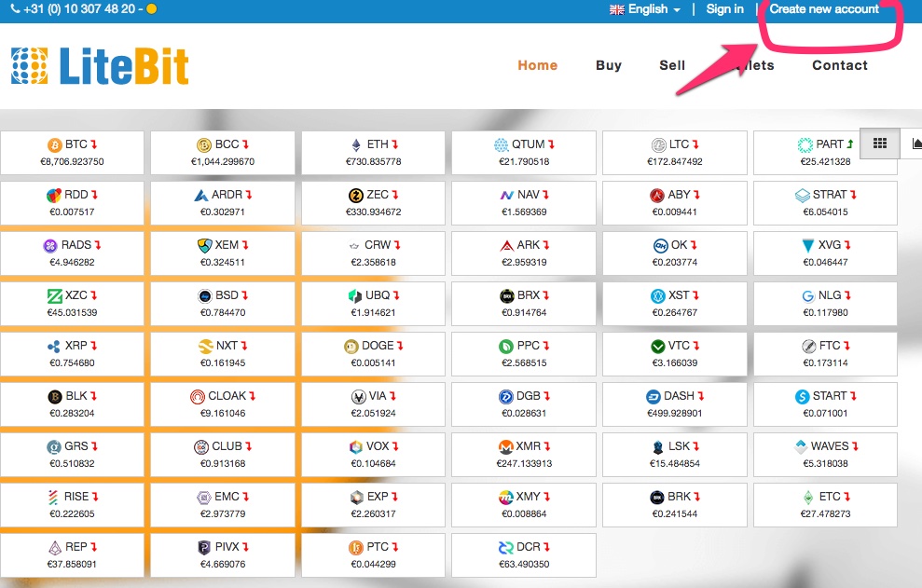The image size is (922, 588).
Task: Open the PTC coin tile
Action: [373, 555]
